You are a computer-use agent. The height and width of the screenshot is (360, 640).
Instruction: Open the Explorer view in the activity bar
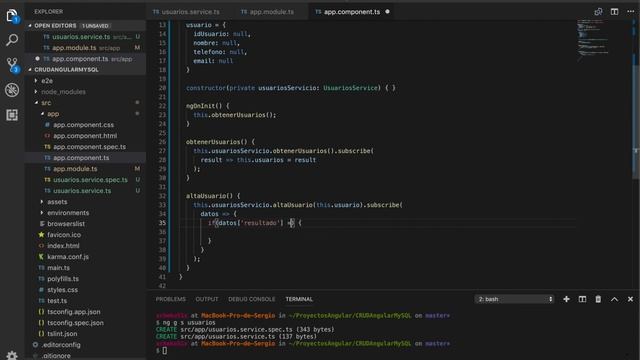pos(12,16)
